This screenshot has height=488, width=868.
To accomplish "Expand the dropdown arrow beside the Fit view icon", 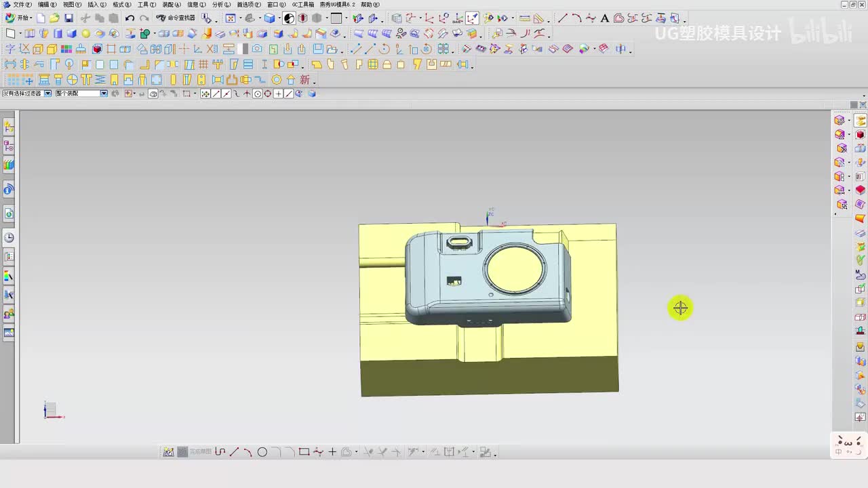I will [239, 18].
